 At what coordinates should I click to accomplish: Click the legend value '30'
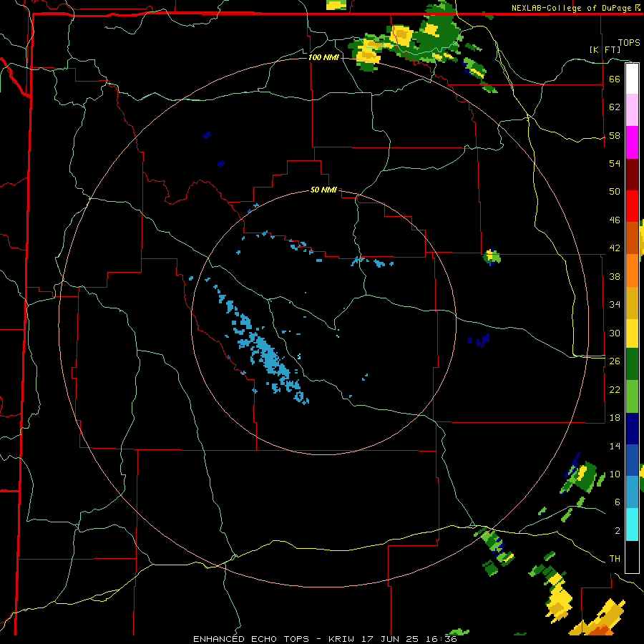click(615, 333)
